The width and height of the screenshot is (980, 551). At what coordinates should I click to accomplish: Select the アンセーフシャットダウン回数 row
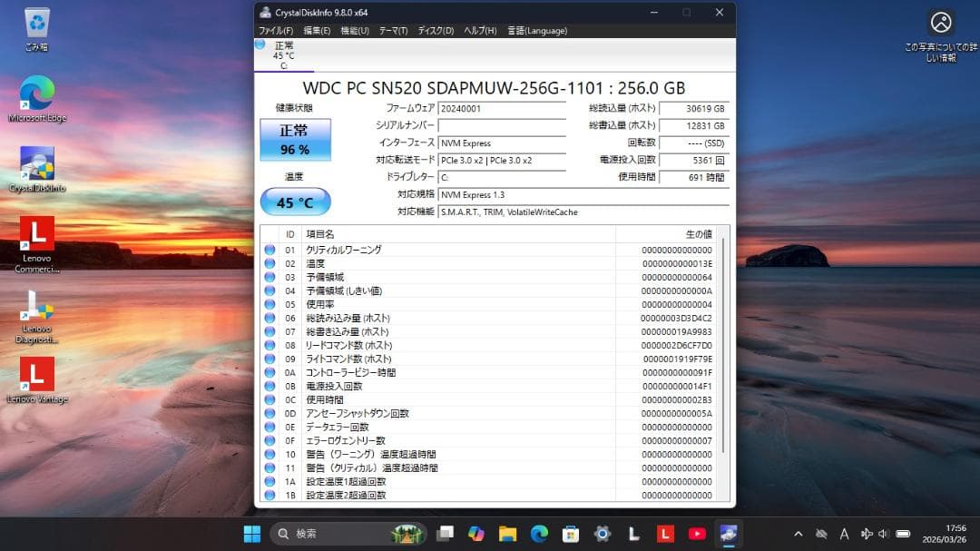[489, 413]
